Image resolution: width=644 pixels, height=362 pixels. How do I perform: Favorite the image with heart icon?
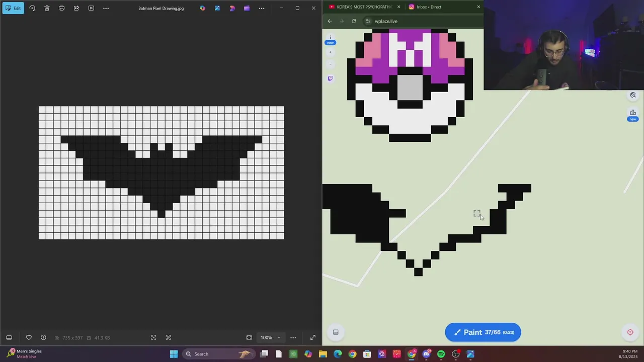(29, 337)
